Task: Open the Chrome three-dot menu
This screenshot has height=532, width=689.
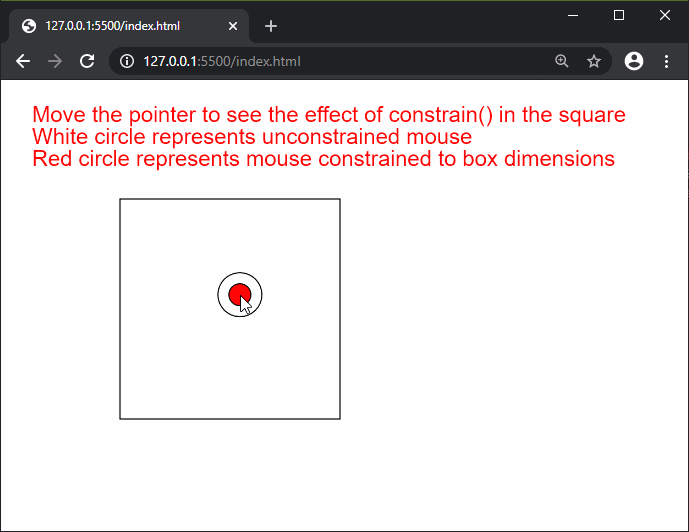Action: (x=666, y=61)
